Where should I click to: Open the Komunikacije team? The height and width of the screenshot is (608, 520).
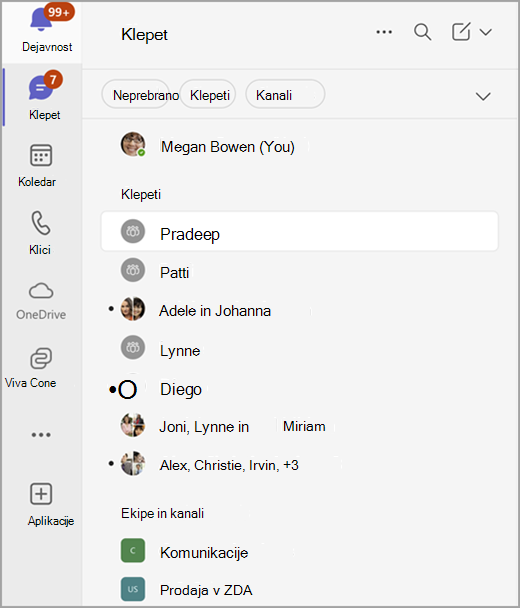(299, 552)
